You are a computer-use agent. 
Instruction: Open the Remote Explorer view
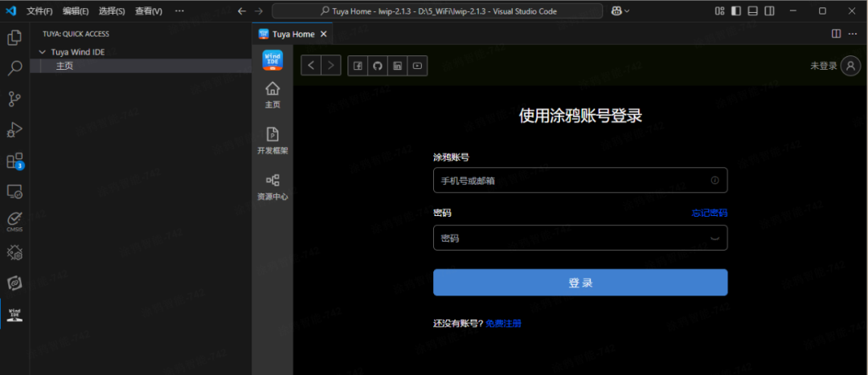pyautogui.click(x=14, y=192)
